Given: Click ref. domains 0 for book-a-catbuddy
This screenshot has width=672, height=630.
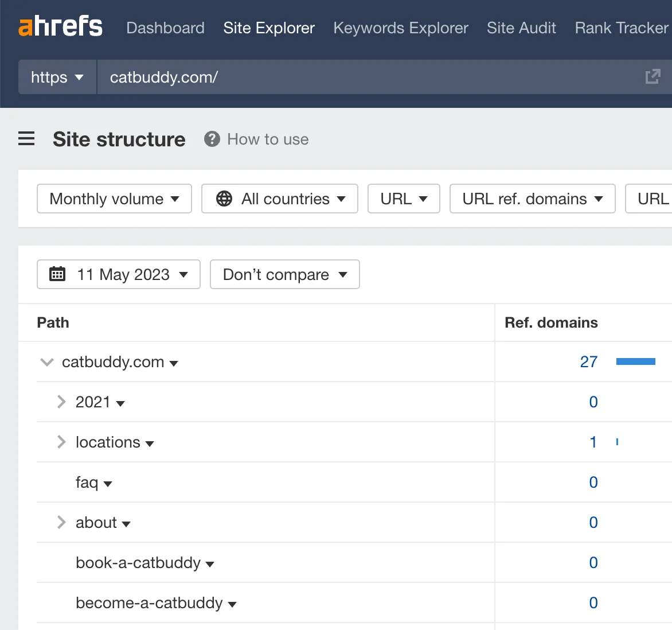Looking at the screenshot, I should pos(593,562).
